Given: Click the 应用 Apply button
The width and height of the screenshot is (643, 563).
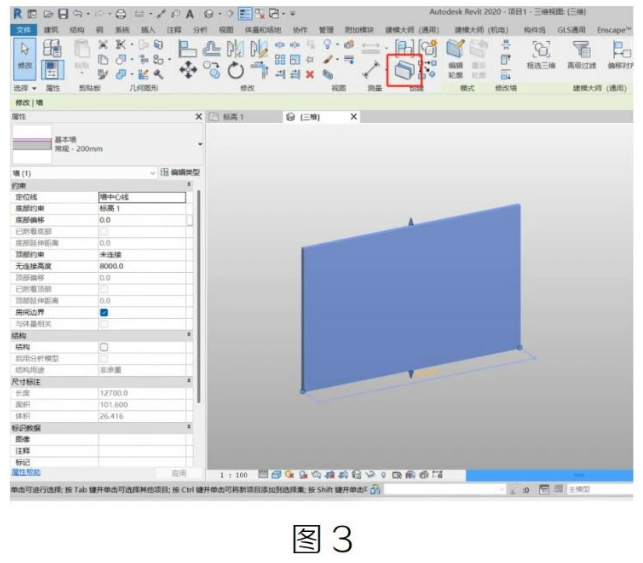Looking at the screenshot, I should pos(179,474).
